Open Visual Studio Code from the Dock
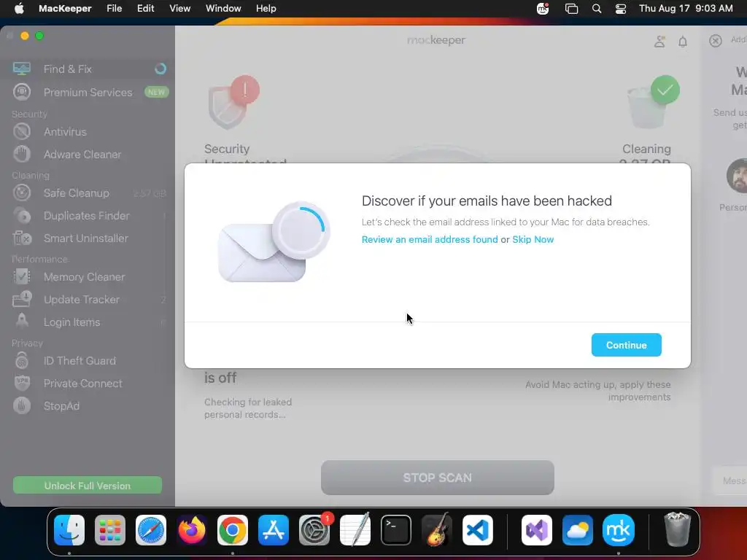This screenshot has height=560, width=747. coord(478,530)
